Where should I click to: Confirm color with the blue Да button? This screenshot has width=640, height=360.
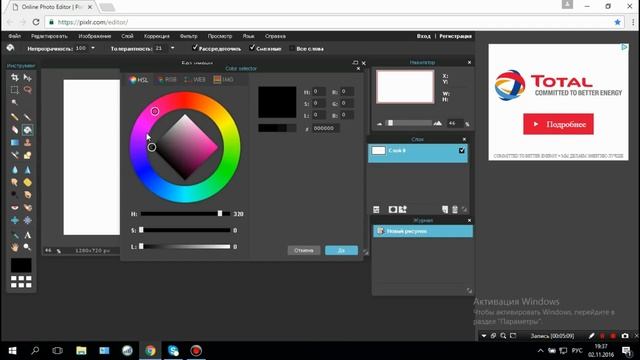click(x=341, y=250)
